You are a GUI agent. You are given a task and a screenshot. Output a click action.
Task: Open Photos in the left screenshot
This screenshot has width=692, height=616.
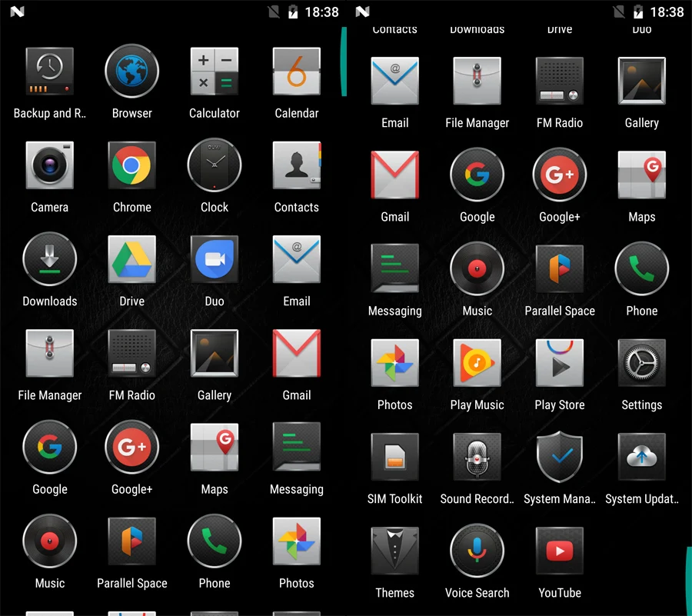coord(297,541)
